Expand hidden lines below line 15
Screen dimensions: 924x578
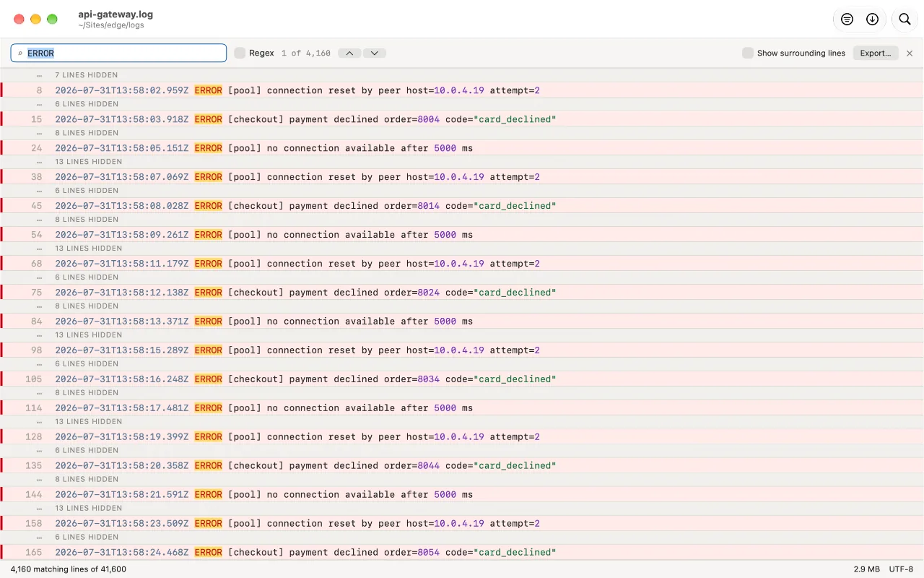click(462, 133)
